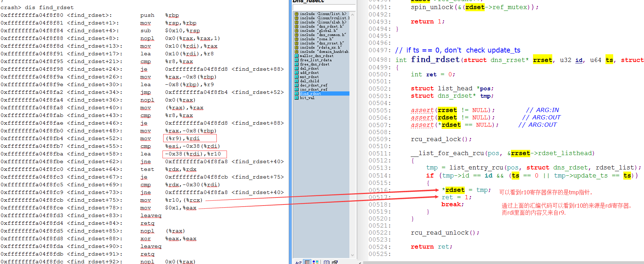Click the 'return ret;' statement on line 00524
This screenshot has height=264, width=644.
[x=431, y=247]
